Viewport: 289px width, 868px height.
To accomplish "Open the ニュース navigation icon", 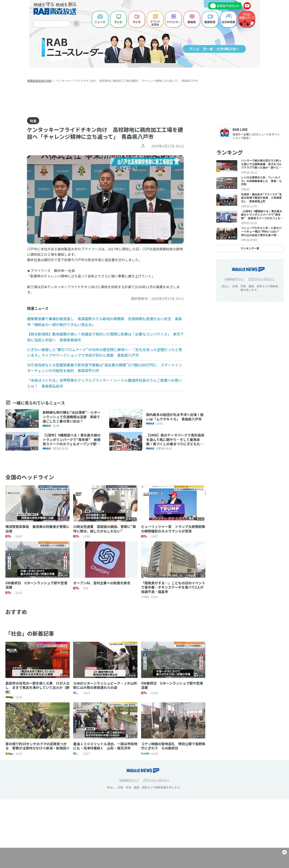I will [x=100, y=19].
